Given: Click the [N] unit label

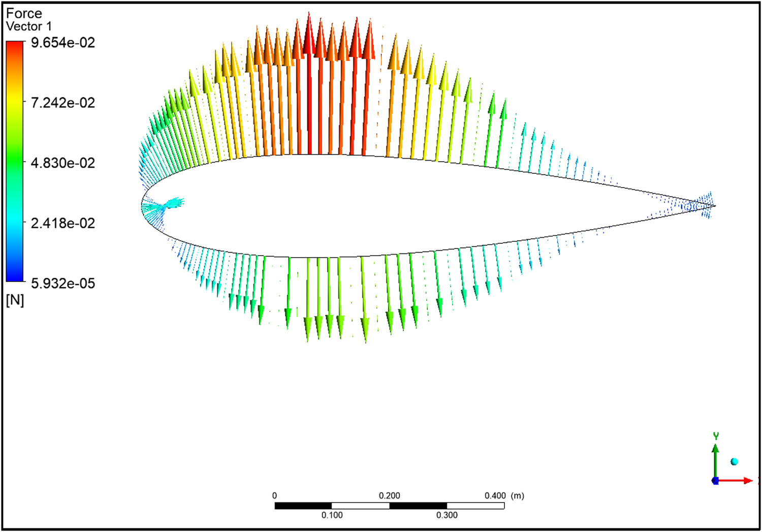Looking at the screenshot, I should [15, 300].
